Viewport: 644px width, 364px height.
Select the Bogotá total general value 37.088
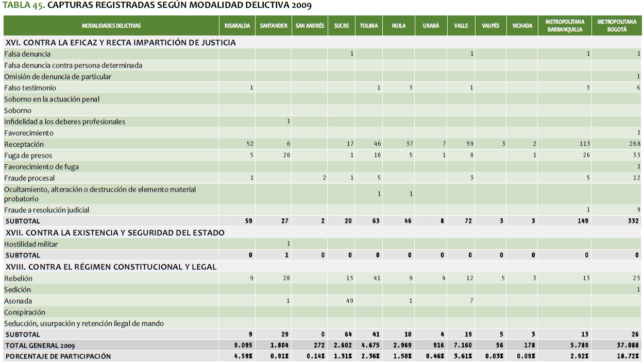coord(629,345)
